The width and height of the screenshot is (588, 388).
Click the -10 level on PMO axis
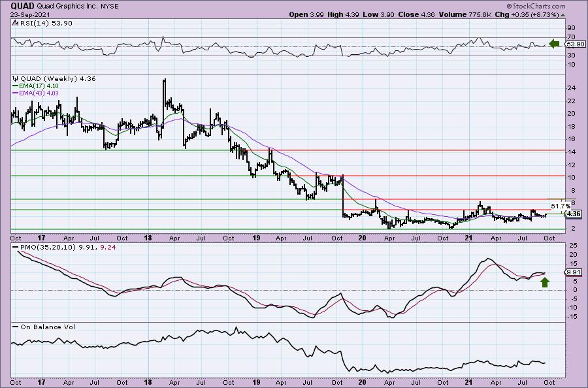572,308
